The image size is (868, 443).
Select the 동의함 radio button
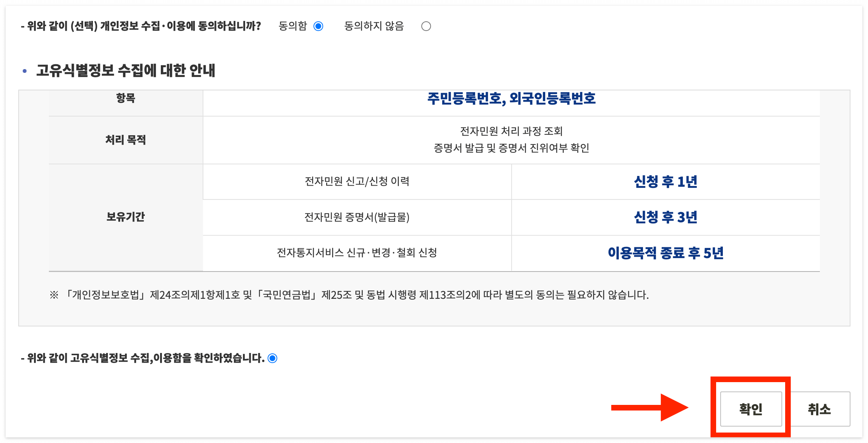(318, 26)
